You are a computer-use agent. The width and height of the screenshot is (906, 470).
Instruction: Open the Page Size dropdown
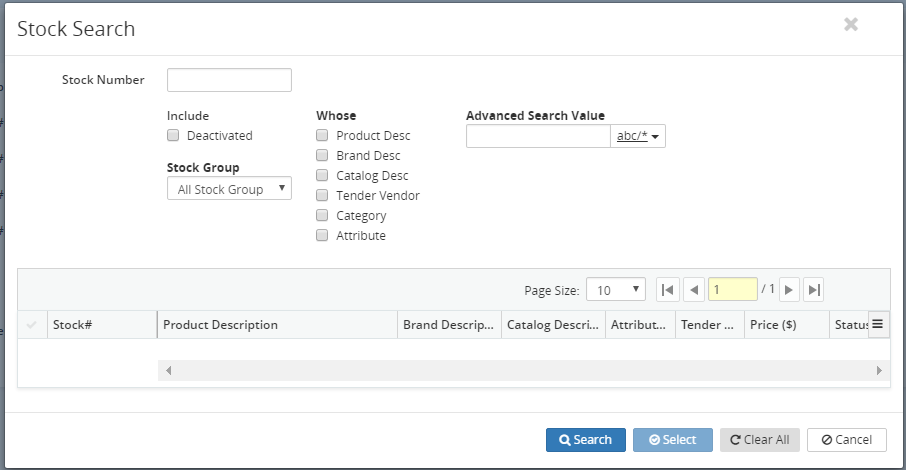(616, 290)
